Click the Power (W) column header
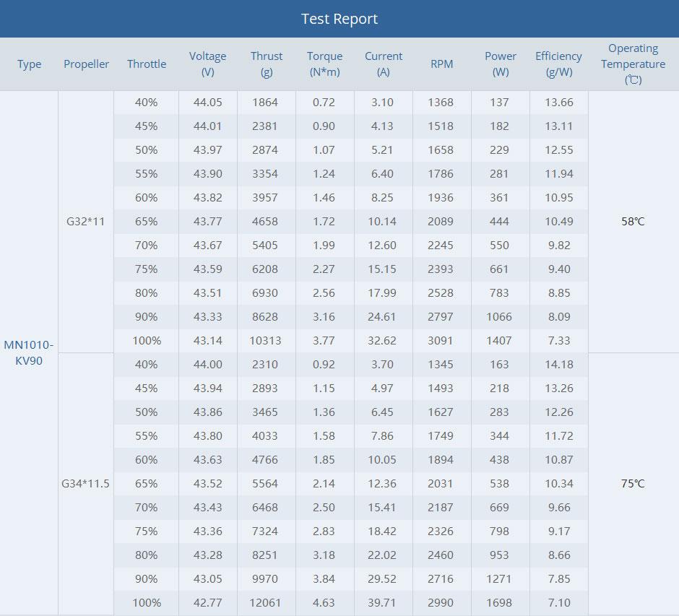The width and height of the screenshot is (679, 616). pyautogui.click(x=501, y=64)
